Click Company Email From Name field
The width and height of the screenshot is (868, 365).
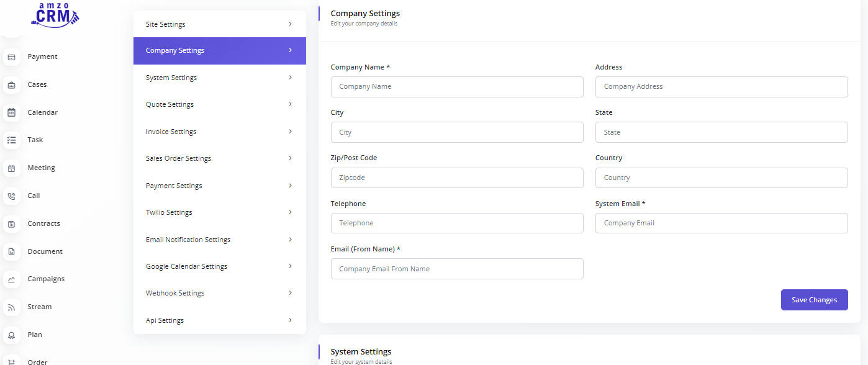pos(457,269)
